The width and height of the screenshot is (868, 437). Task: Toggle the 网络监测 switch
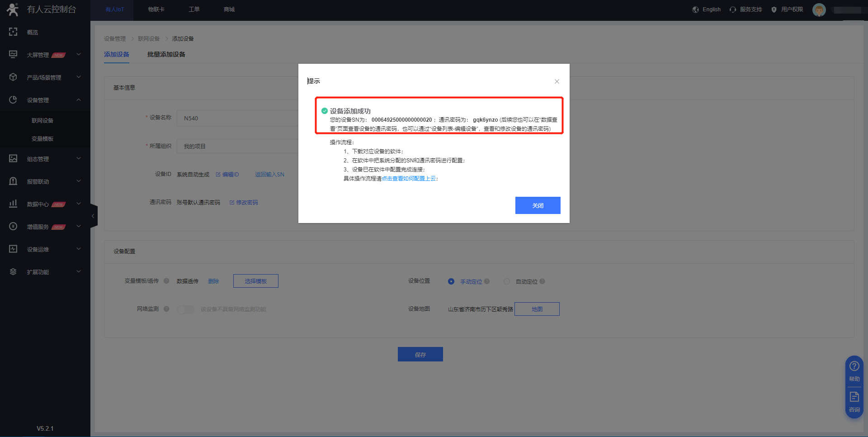[x=185, y=309]
